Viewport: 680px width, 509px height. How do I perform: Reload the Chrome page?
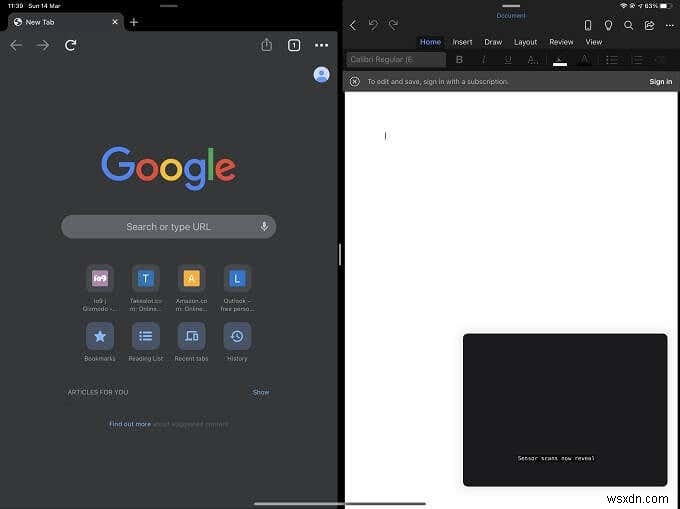click(71, 45)
